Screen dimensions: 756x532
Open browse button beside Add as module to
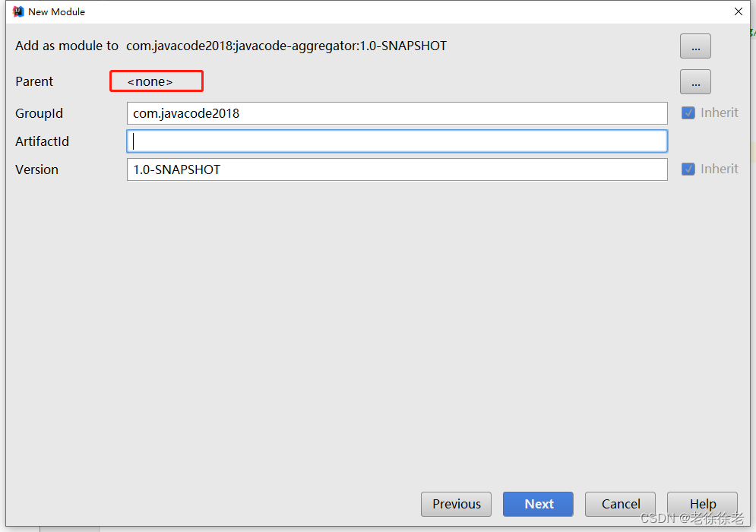(695, 46)
